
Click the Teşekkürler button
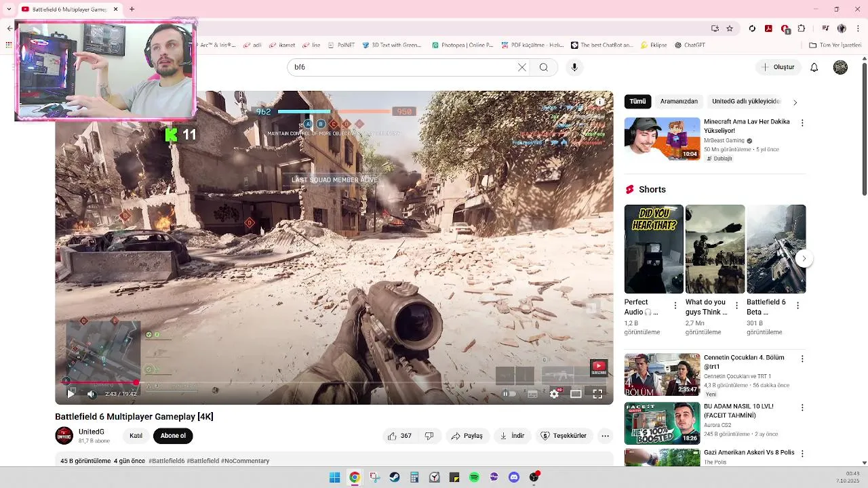[564, 436]
